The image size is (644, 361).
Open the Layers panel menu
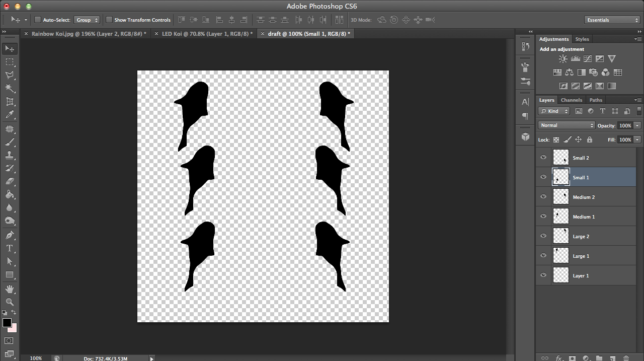638,100
